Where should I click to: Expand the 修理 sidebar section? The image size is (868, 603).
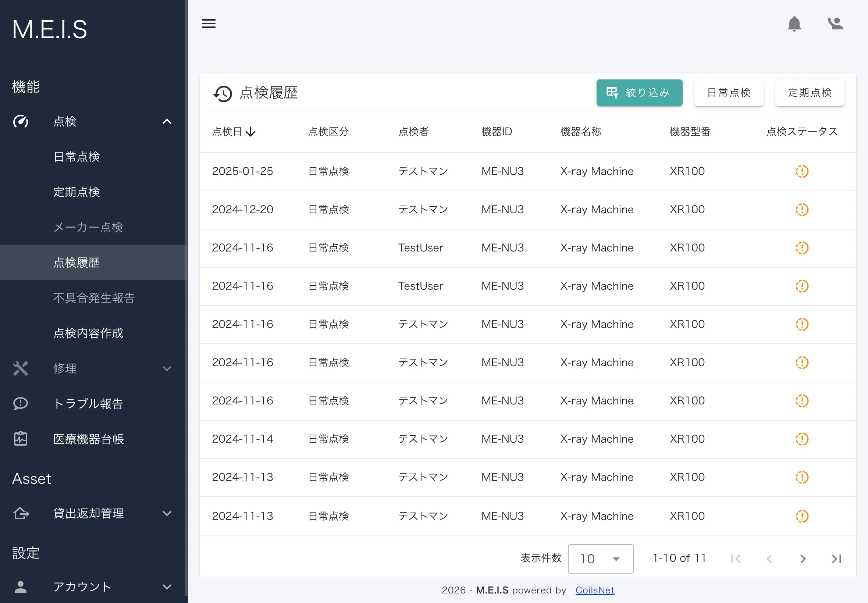167,368
